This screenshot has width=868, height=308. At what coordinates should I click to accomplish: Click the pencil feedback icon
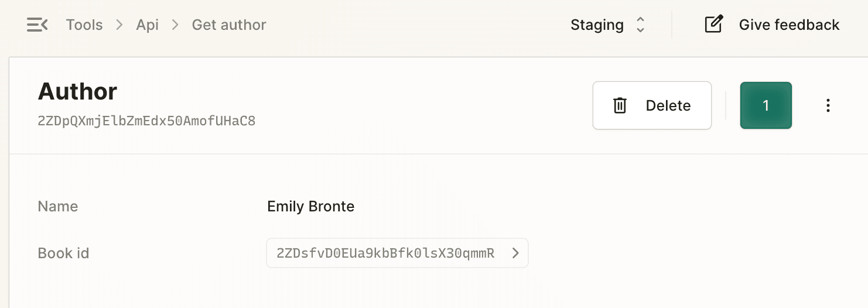[x=713, y=25]
